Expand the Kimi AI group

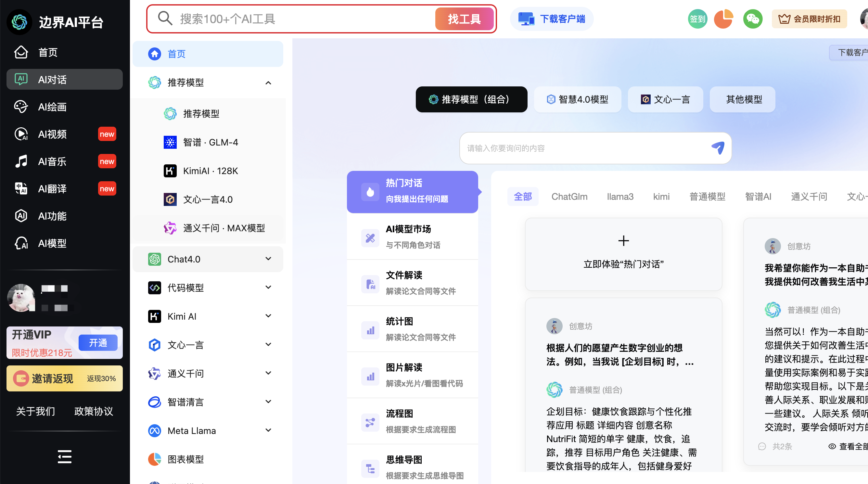[x=208, y=316]
